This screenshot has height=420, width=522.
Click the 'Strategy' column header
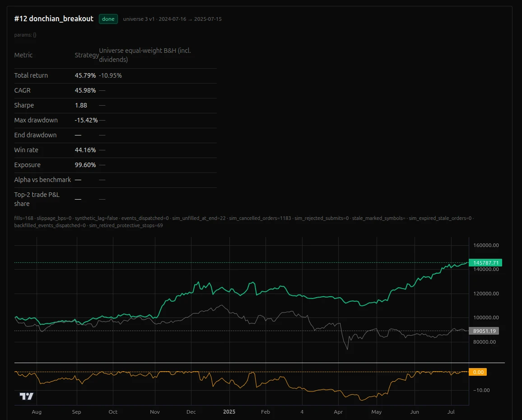(87, 55)
